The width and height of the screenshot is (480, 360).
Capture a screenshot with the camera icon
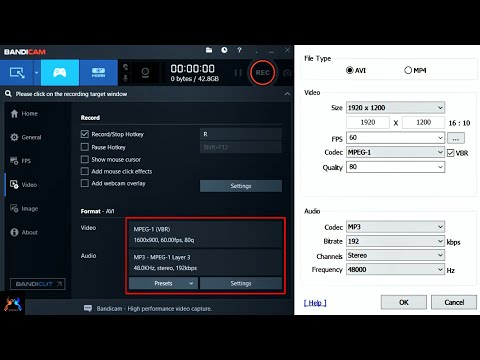[x=287, y=73]
